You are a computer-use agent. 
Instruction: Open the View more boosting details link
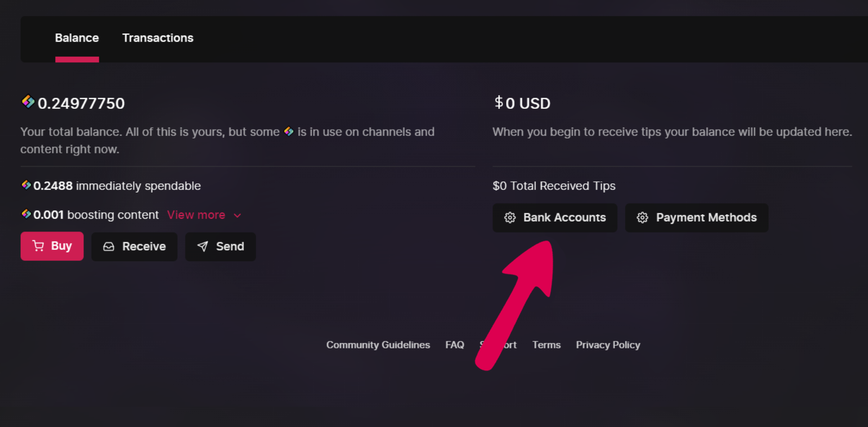coord(196,215)
